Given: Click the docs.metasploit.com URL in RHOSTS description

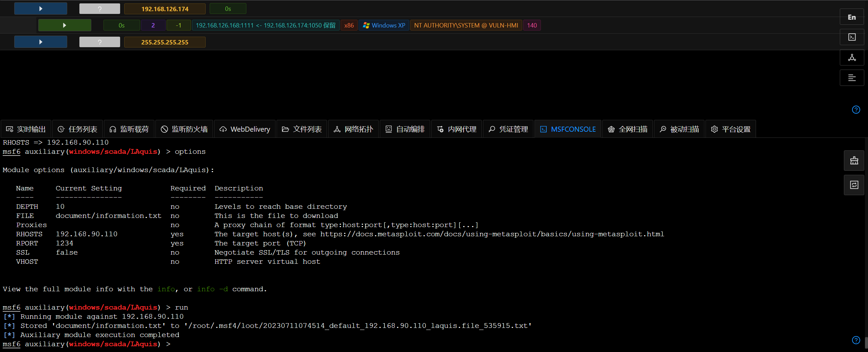Looking at the screenshot, I should point(492,234).
